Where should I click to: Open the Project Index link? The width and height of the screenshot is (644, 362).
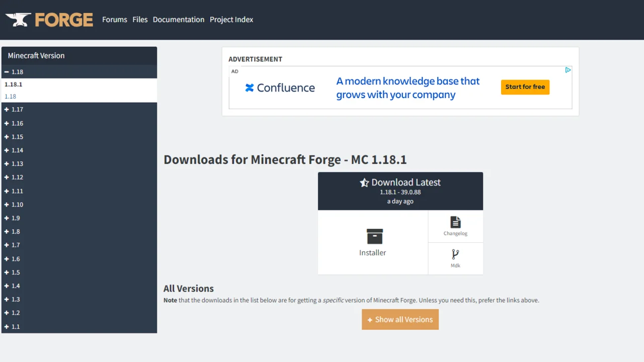231,20
